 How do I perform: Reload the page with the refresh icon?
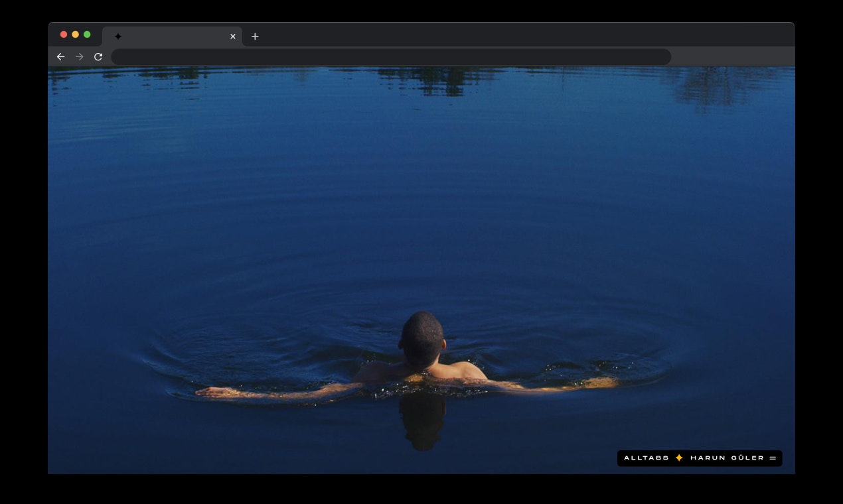pyautogui.click(x=98, y=57)
